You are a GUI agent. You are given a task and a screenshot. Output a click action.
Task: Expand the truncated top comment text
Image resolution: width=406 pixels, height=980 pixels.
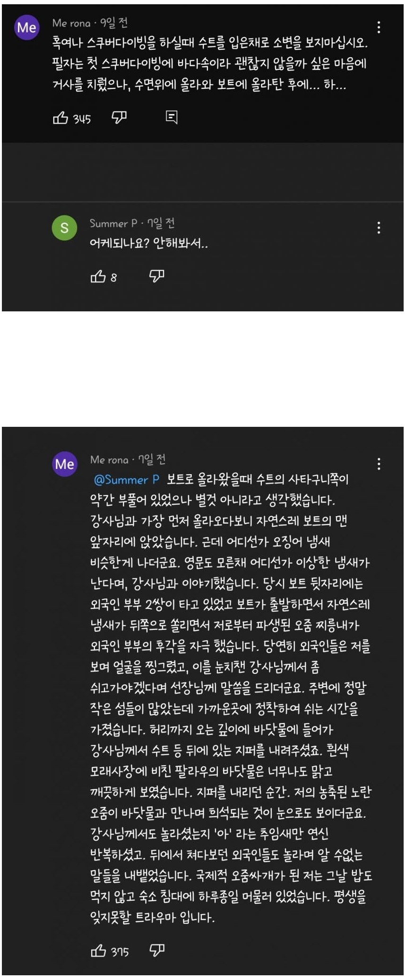[x=209, y=64]
